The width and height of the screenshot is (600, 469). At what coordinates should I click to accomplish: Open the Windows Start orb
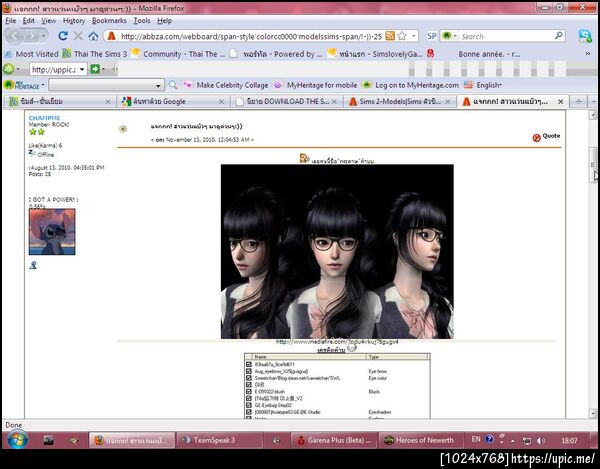[17, 440]
